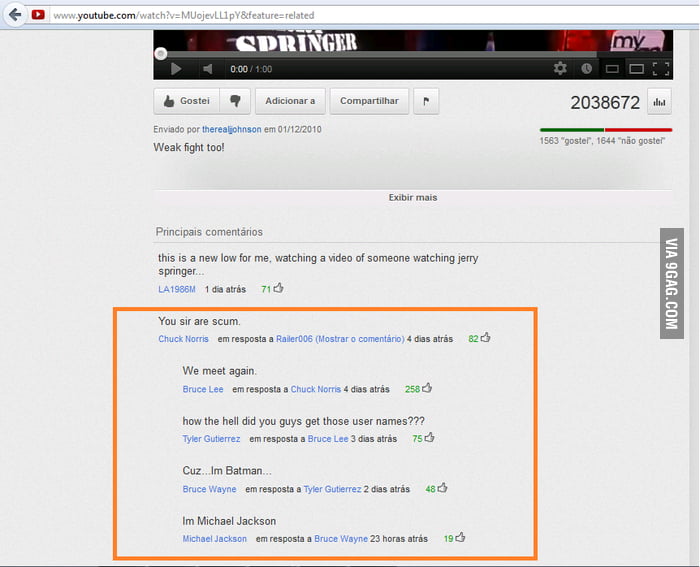
Task: Thumbs up LA1986M's comment
Action: pyautogui.click(x=279, y=288)
